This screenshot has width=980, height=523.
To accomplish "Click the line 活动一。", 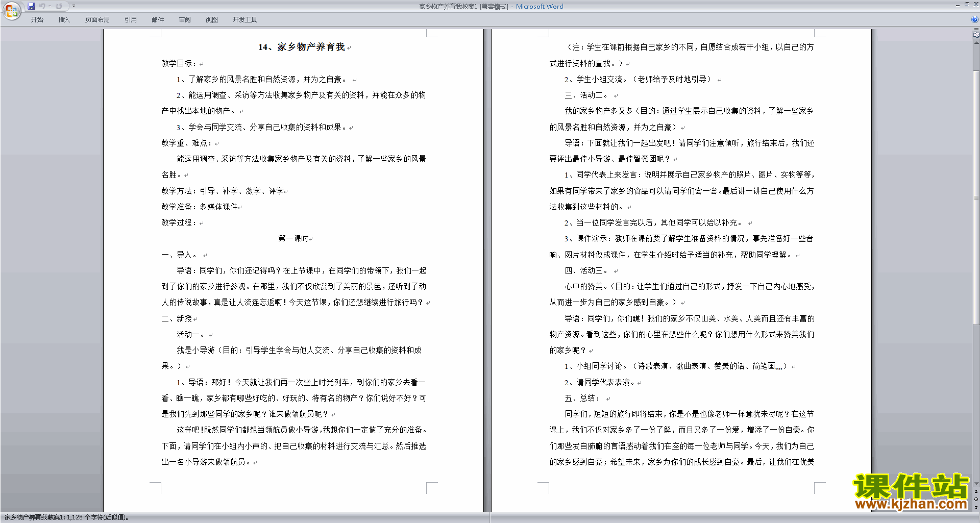I will coord(191,334).
